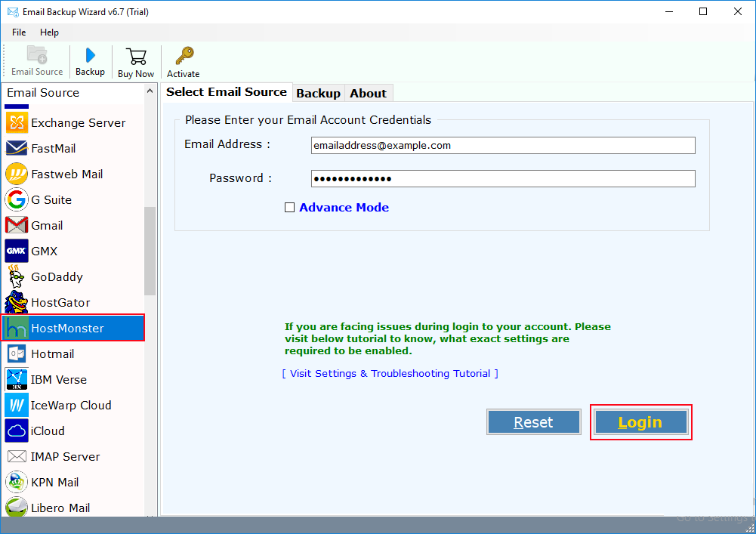Click the Reset button

534,422
